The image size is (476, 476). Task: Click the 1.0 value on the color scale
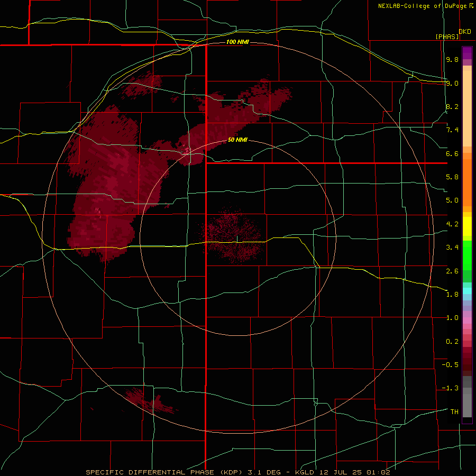coord(452,318)
